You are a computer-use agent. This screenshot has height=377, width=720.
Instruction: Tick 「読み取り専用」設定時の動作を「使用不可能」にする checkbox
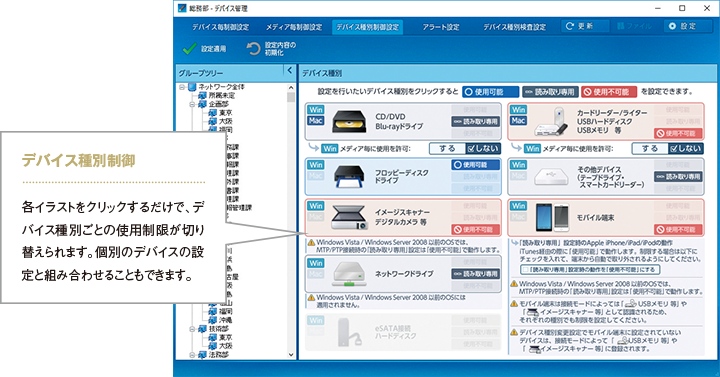coord(525,270)
